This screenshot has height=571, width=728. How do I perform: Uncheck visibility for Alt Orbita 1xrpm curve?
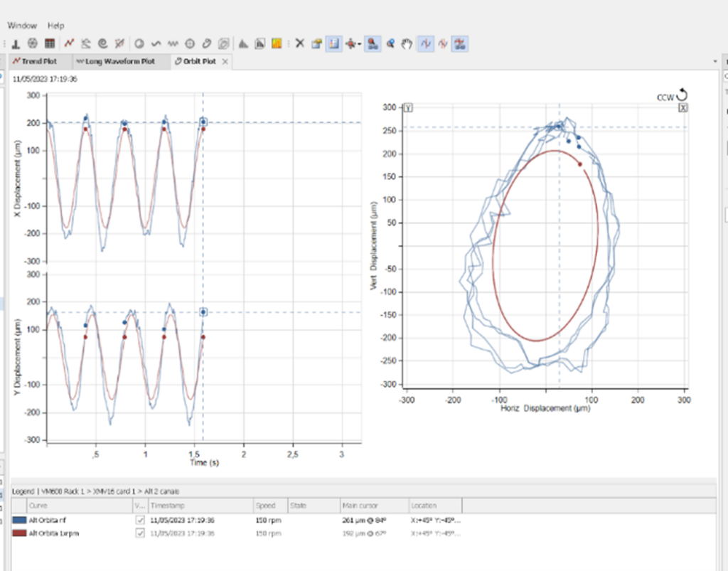pos(140,533)
